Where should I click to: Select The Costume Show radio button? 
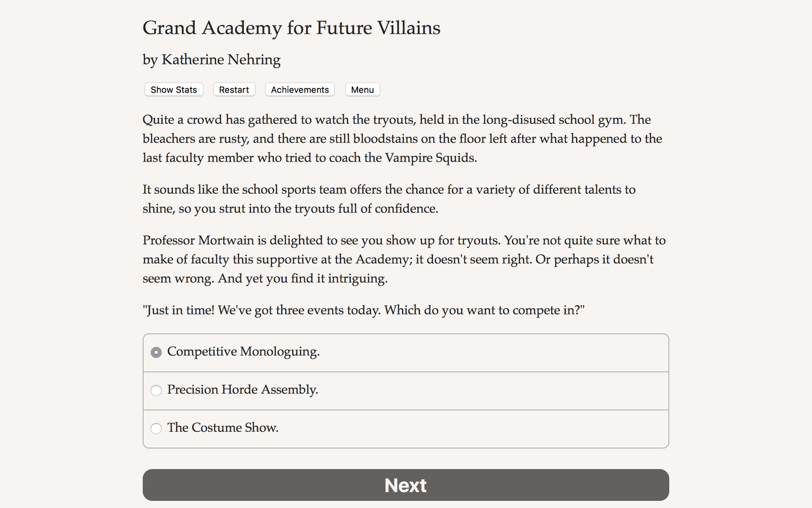pos(156,429)
